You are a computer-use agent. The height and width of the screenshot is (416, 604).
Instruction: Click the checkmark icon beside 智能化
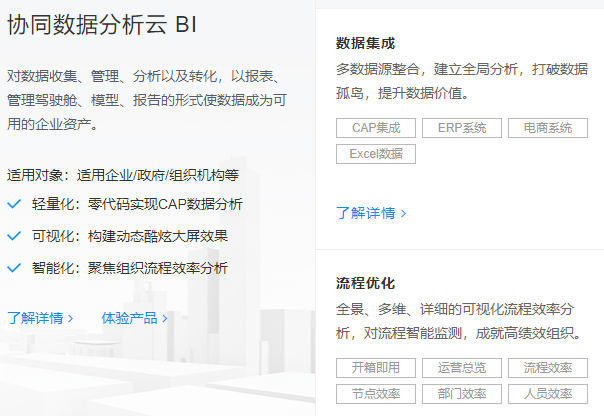click(13, 268)
